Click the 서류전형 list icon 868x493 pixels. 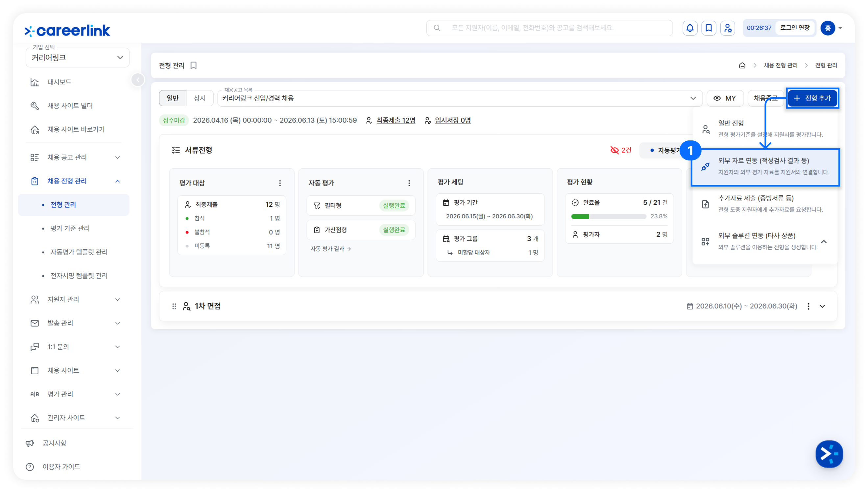coord(176,150)
